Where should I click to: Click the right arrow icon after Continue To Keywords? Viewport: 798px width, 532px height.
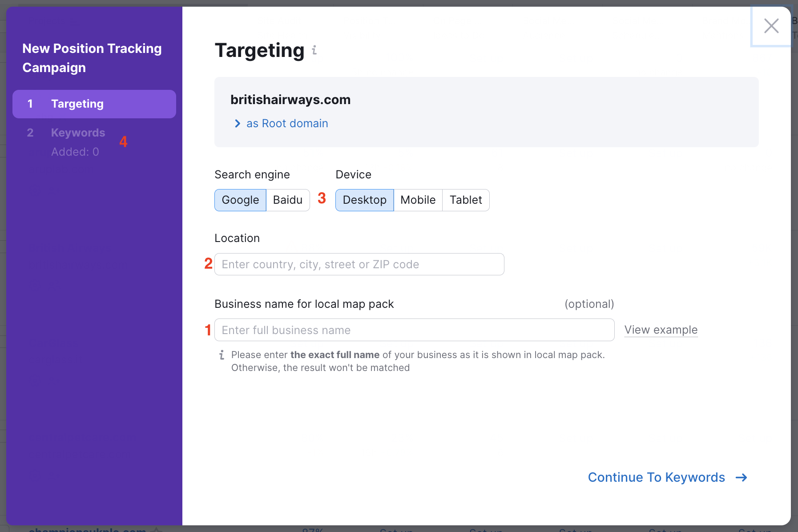pos(742,478)
